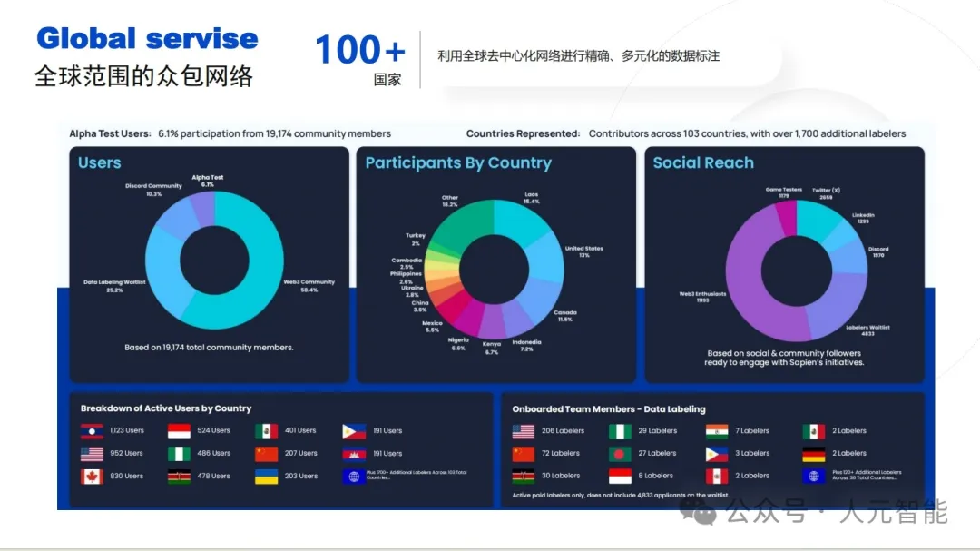Click the Canada flag beside 830 Users
The height and width of the screenshot is (551, 980).
coord(92,477)
